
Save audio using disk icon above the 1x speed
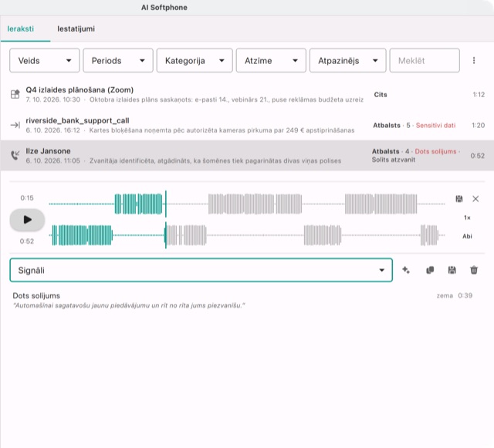(459, 199)
